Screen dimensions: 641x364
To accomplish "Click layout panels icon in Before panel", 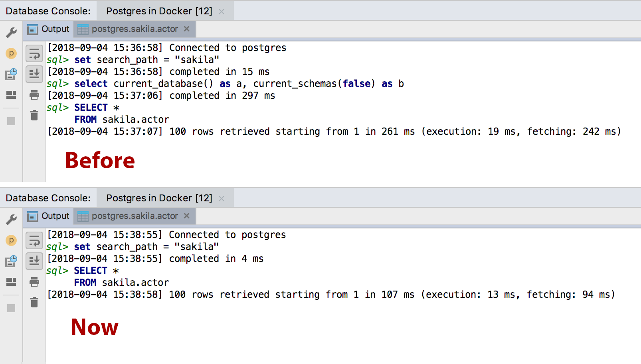I will tap(11, 95).
